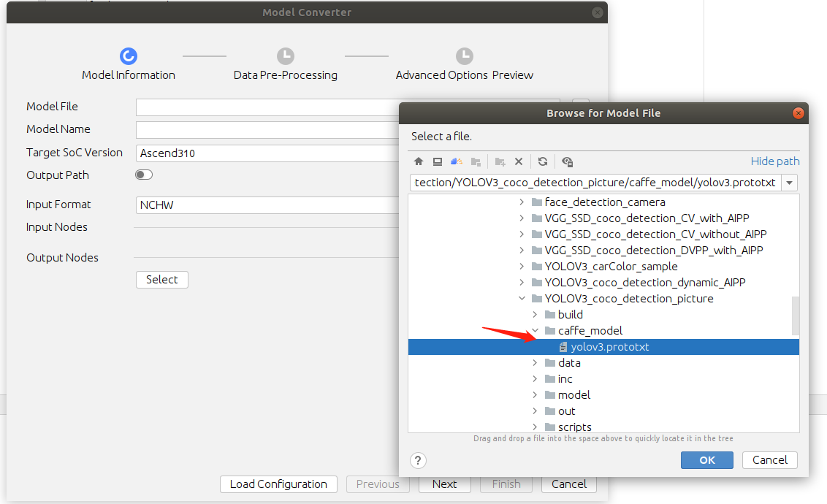Click the Model Information step label
827x504 pixels.
tap(128, 75)
